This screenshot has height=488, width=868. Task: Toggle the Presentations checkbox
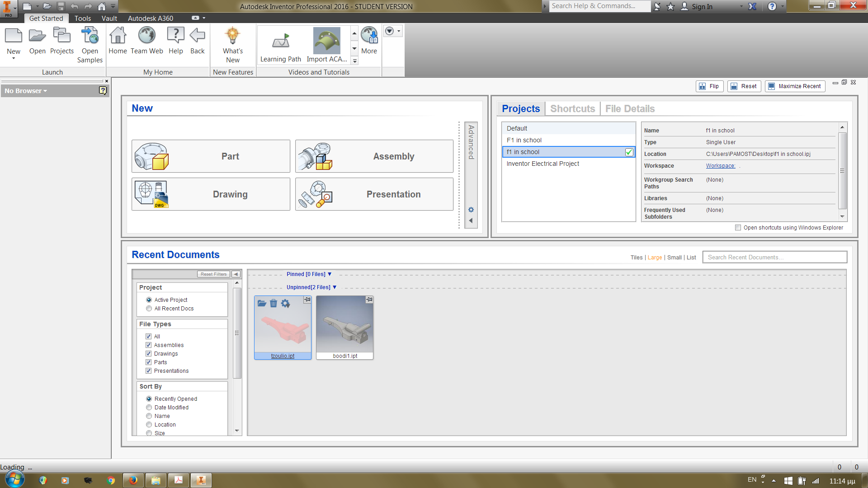(x=148, y=371)
